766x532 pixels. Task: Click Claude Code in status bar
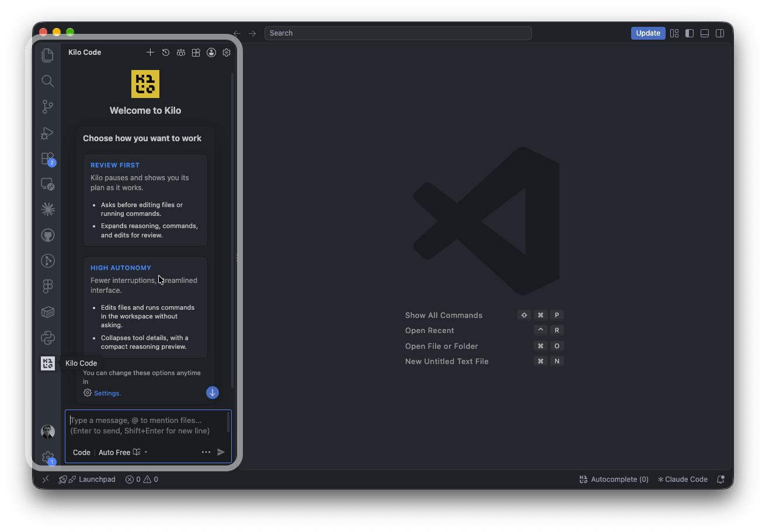tap(683, 480)
